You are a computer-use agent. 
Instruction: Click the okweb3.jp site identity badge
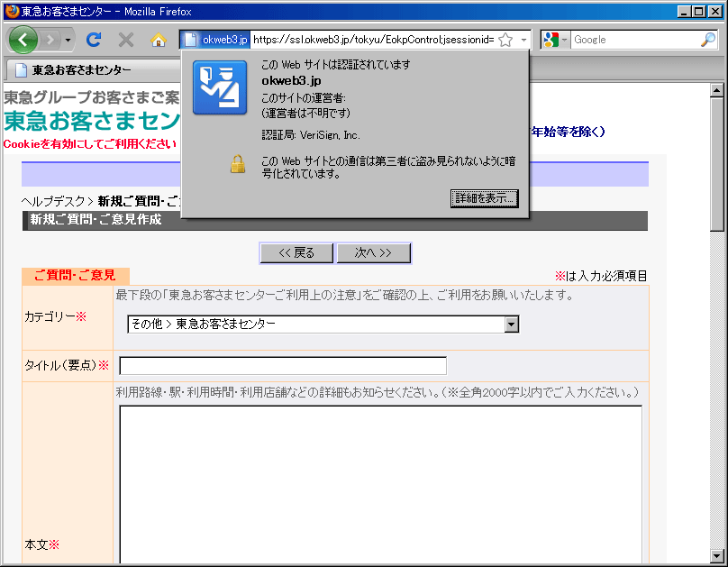pos(215,40)
